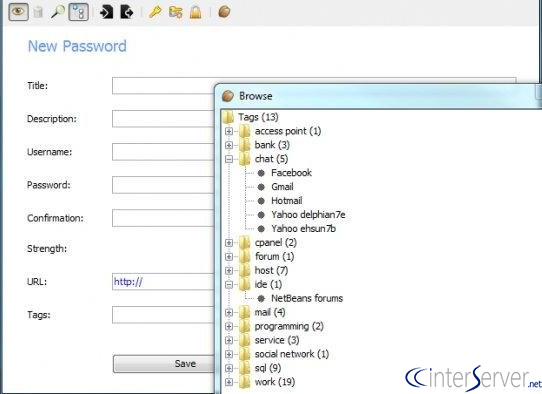Click the import file icon in toolbar
Viewport: 542px width, 394px height.
click(x=106, y=12)
